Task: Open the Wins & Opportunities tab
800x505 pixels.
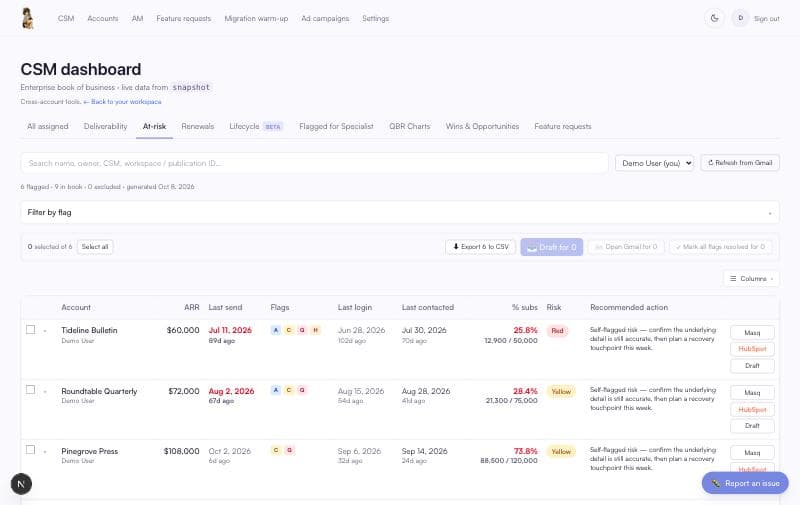Action: [x=482, y=127]
